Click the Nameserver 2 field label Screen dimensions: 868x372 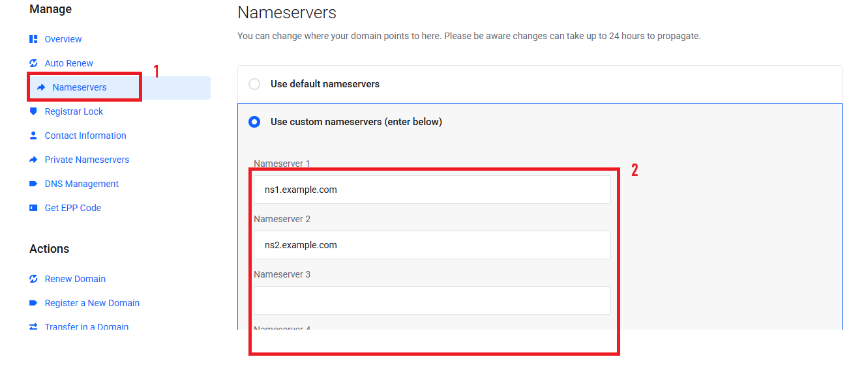click(x=282, y=219)
